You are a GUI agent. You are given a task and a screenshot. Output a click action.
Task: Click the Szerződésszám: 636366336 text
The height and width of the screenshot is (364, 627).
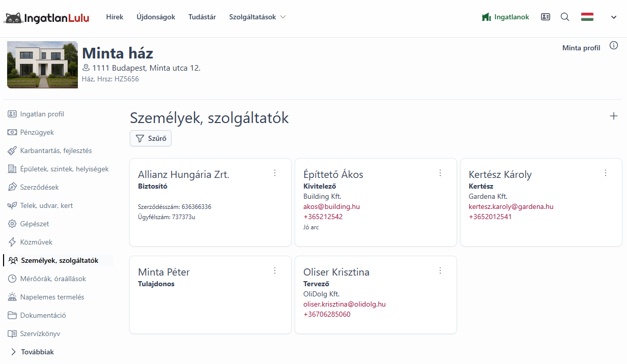[175, 207]
